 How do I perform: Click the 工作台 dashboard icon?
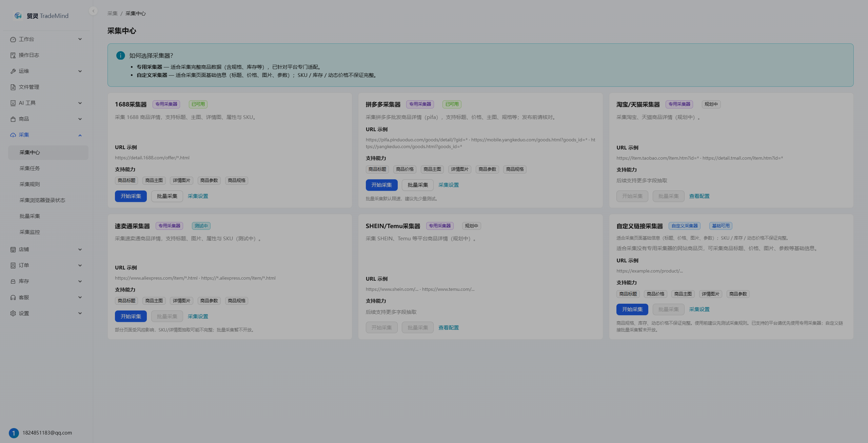[13, 39]
